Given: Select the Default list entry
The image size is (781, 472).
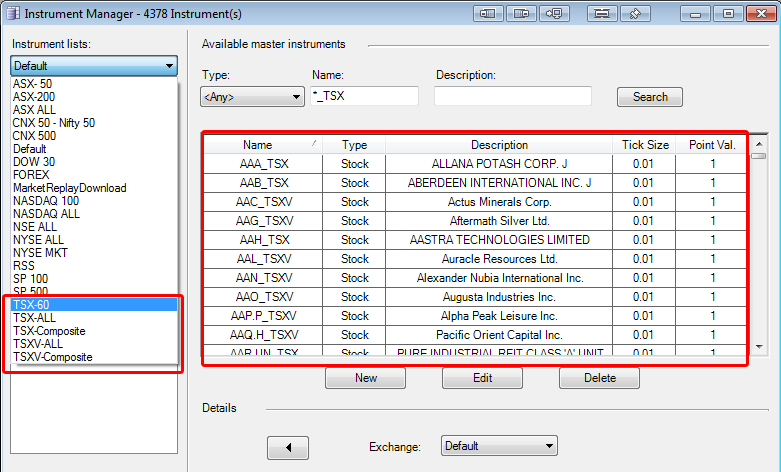Looking at the screenshot, I should click(94, 149).
